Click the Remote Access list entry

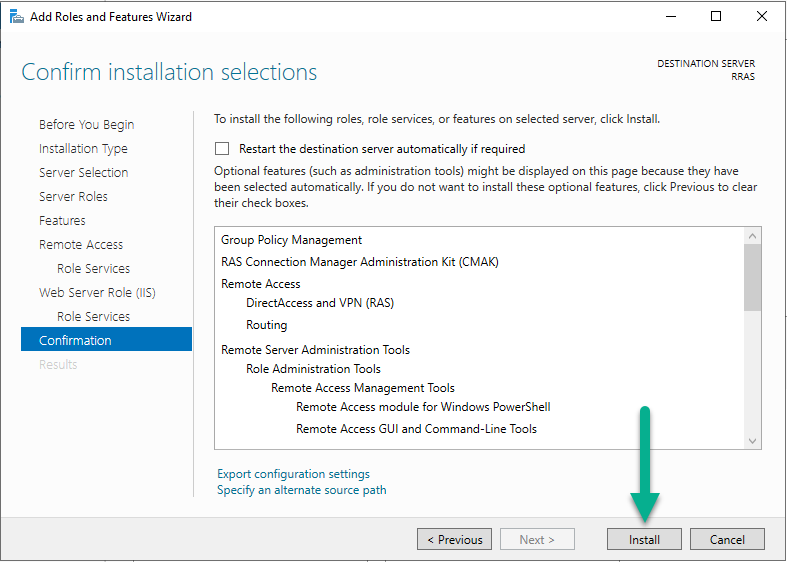tap(260, 284)
